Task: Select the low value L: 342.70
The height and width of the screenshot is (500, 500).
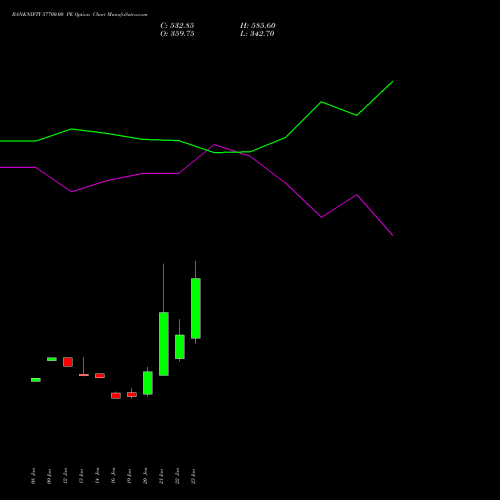Action: coord(257,34)
